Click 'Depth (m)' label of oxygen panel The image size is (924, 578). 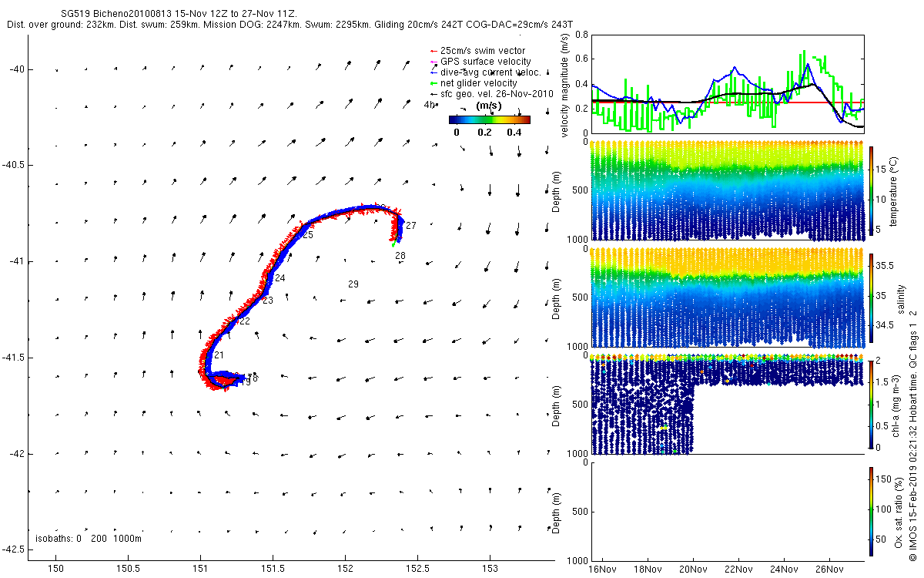tap(557, 512)
